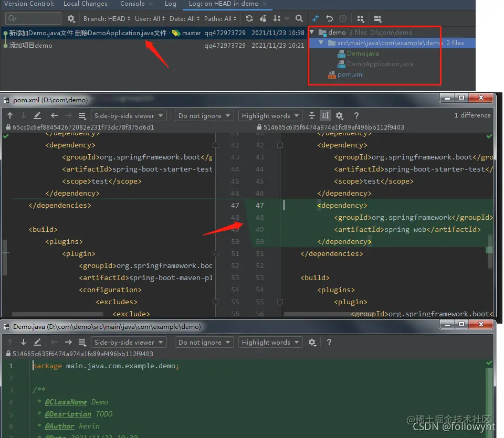
Task: Click the edit source pencil in Demo.java diff
Action: (x=37, y=343)
